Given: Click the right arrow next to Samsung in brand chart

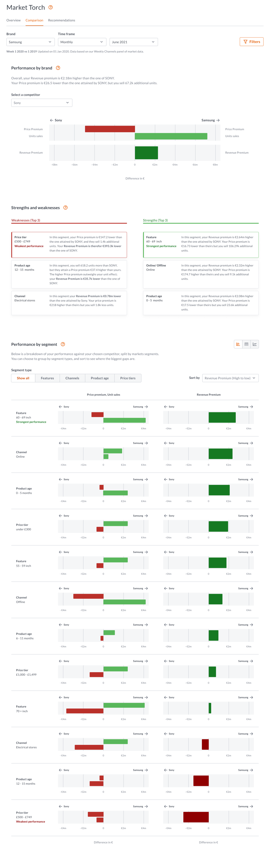Looking at the screenshot, I should coord(218,120).
